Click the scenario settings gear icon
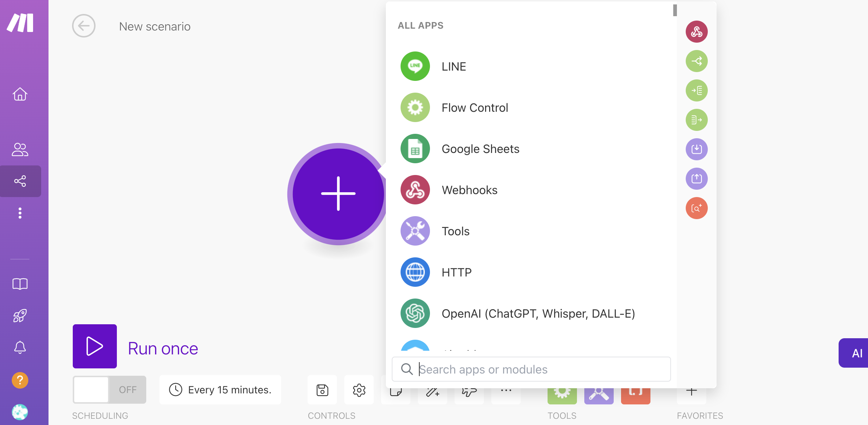The height and width of the screenshot is (425, 868). point(359,390)
